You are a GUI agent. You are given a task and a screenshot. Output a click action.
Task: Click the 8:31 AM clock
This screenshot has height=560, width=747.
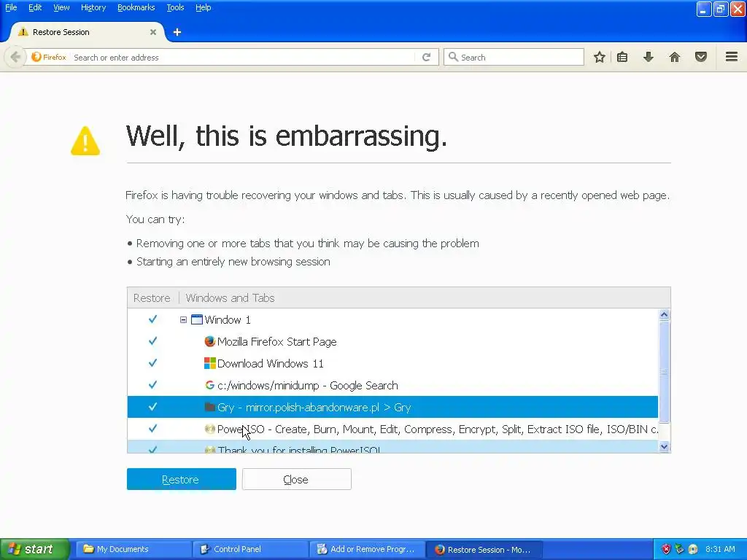(720, 549)
